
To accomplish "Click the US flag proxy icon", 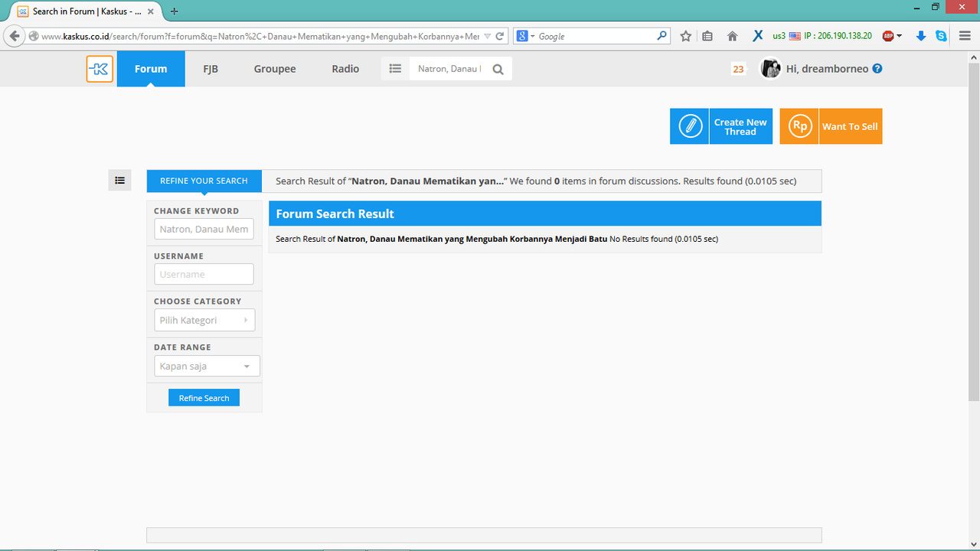I will point(795,36).
